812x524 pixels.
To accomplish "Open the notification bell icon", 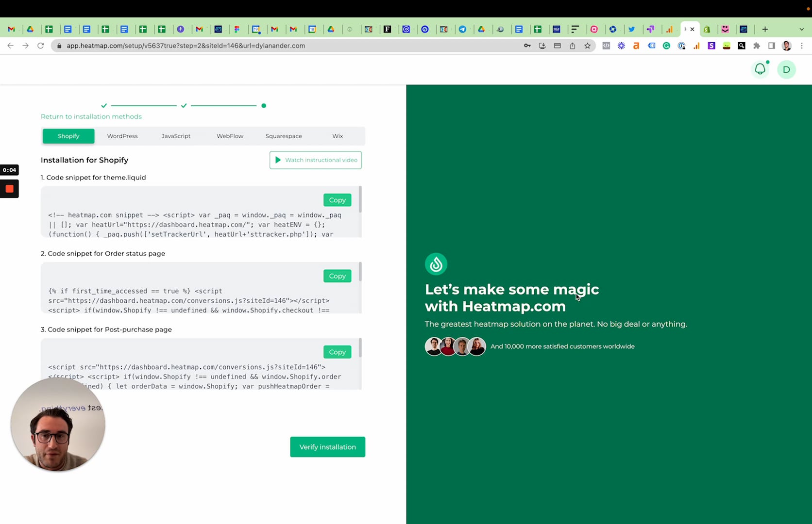I will tap(760, 69).
